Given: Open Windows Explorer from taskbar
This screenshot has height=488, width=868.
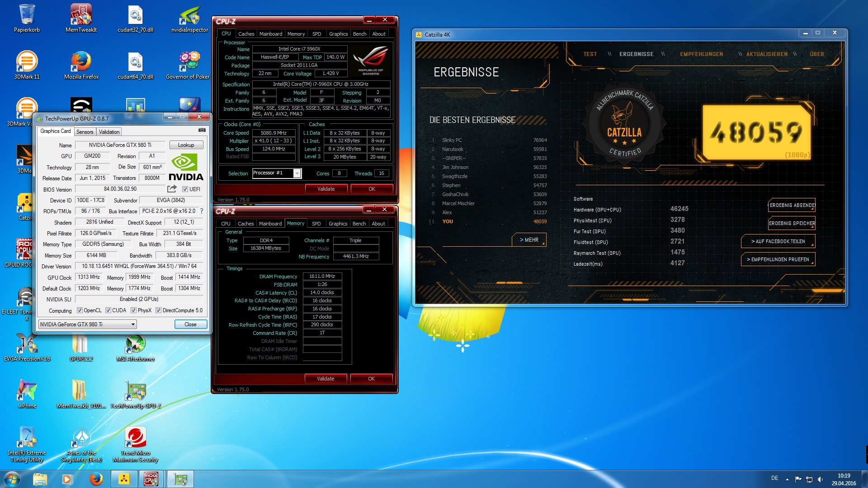Looking at the screenshot, I should point(40,479).
